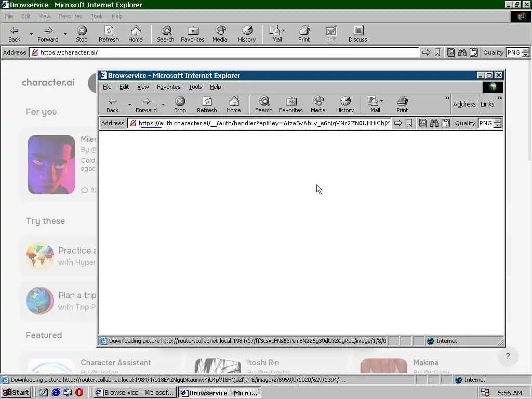532x399 pixels.
Task: Click Stop in the front window toolbar
Action: click(180, 104)
